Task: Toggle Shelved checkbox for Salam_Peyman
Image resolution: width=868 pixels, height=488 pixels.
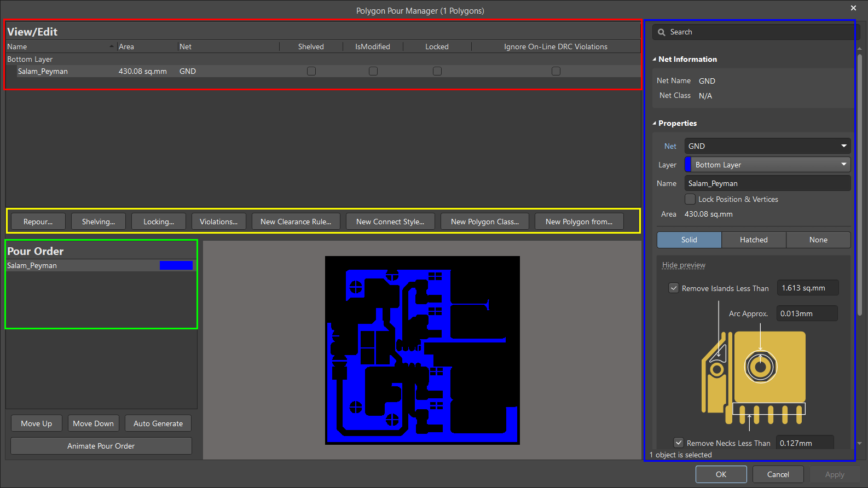Action: (311, 71)
